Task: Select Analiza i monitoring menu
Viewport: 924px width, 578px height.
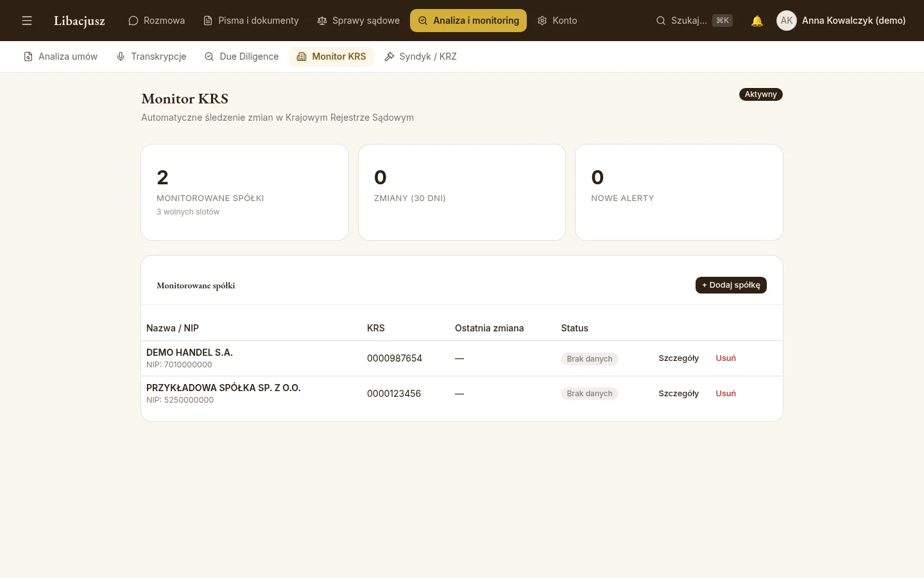Action: [468, 21]
